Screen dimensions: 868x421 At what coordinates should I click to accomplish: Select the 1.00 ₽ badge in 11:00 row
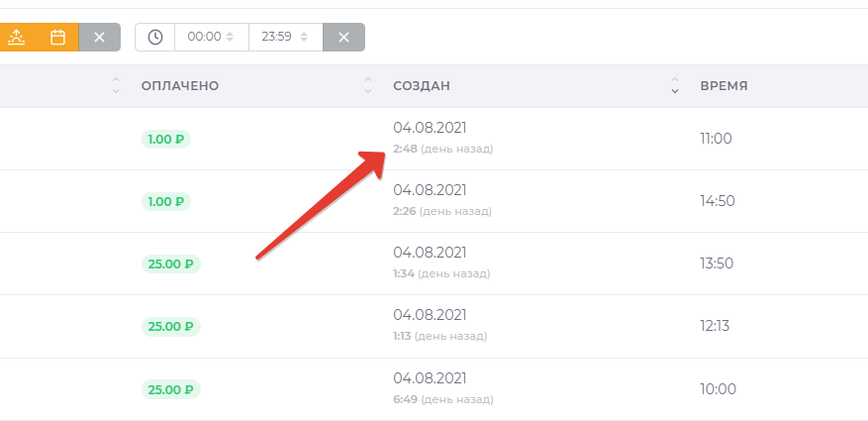[165, 140]
